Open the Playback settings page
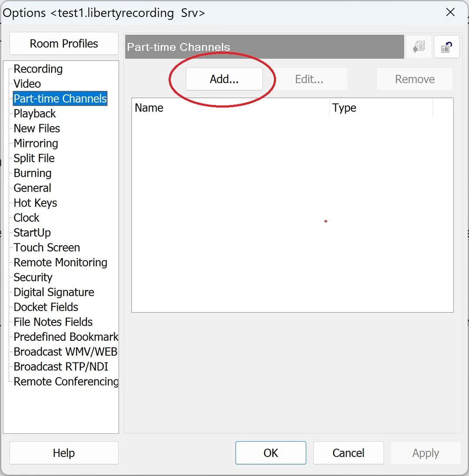This screenshot has width=469, height=476. point(35,113)
